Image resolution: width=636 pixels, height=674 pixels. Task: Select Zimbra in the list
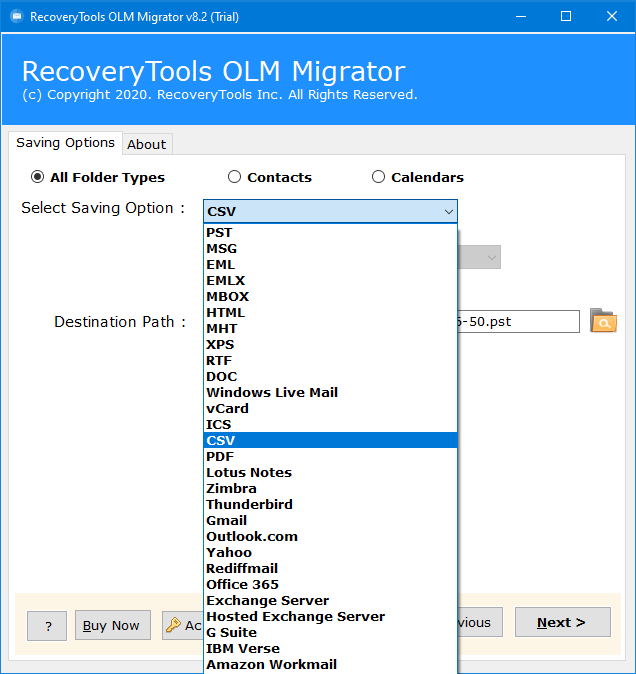(330, 488)
